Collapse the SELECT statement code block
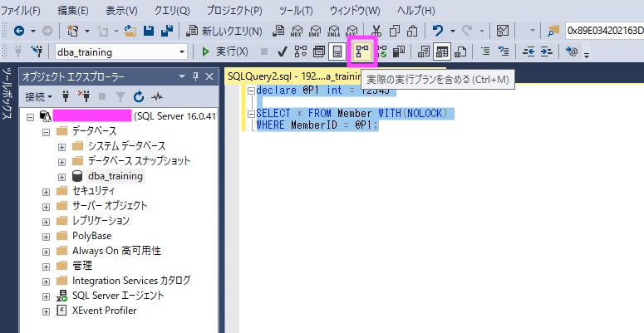Image resolution: width=644 pixels, height=333 pixels. pyautogui.click(x=251, y=114)
